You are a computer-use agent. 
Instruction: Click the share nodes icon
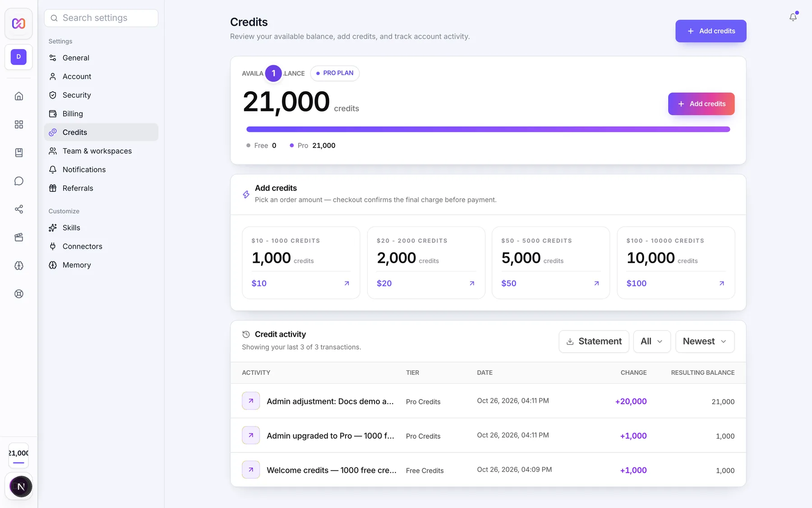click(x=18, y=209)
